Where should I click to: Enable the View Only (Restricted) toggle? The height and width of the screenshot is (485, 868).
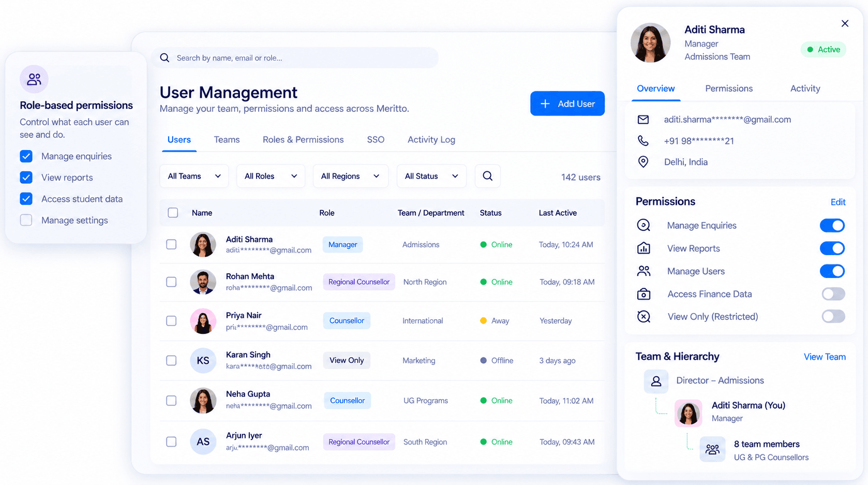point(833,316)
